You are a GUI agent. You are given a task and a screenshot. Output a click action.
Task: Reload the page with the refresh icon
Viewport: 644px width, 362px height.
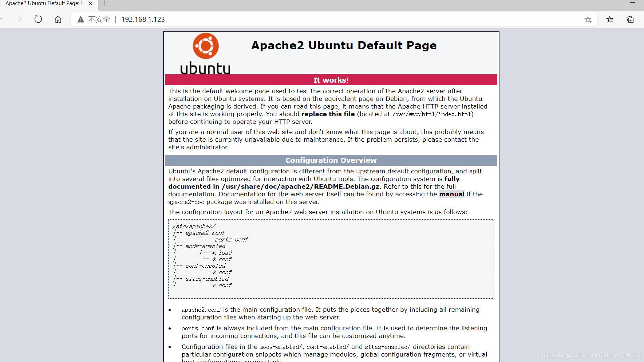38,19
